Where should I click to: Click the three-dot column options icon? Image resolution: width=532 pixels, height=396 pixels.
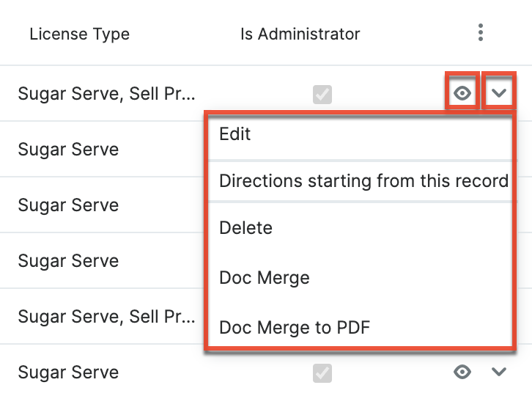pos(480,33)
